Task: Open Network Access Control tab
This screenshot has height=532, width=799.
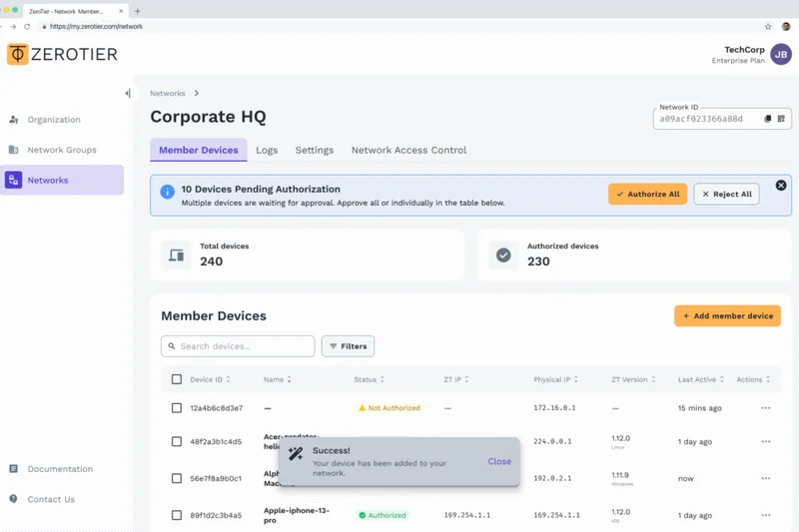Action: [408, 150]
